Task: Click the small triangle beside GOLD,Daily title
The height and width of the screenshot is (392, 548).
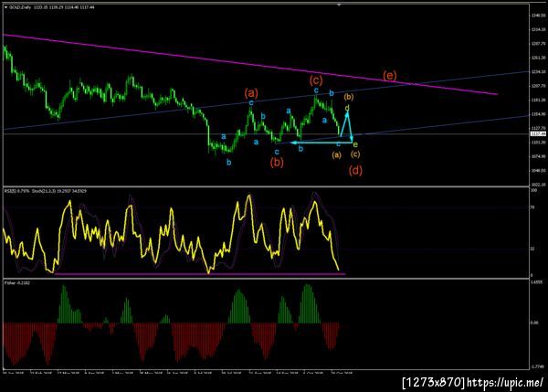Action: tap(5, 7)
